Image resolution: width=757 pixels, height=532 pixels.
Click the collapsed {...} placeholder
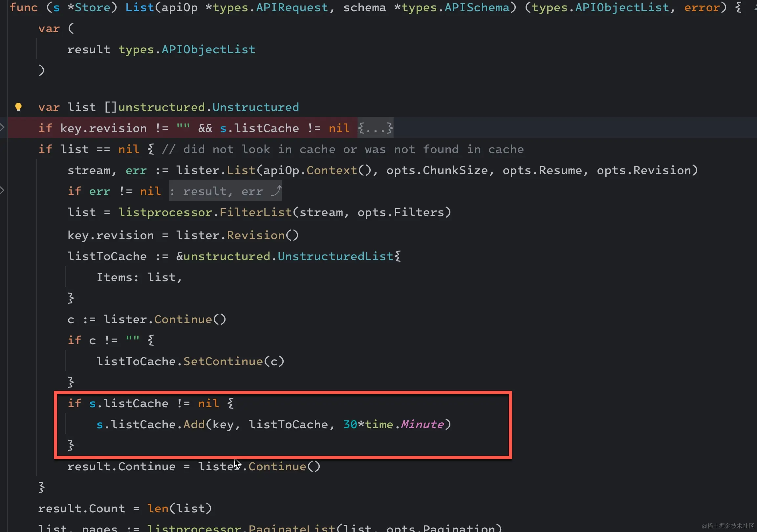pos(376,128)
